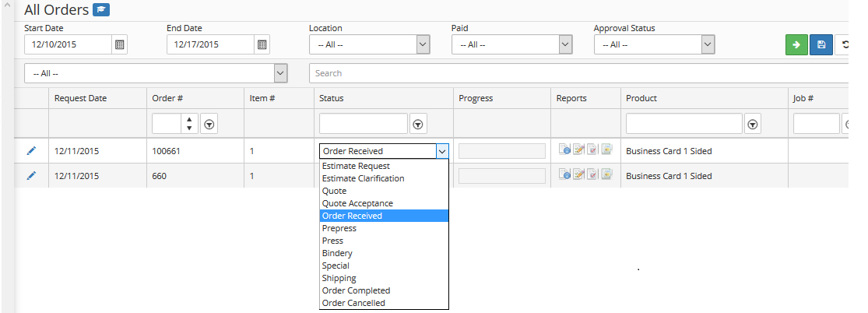868x313 pixels.
Task: Click the blue save disk icon
Action: tap(821, 44)
